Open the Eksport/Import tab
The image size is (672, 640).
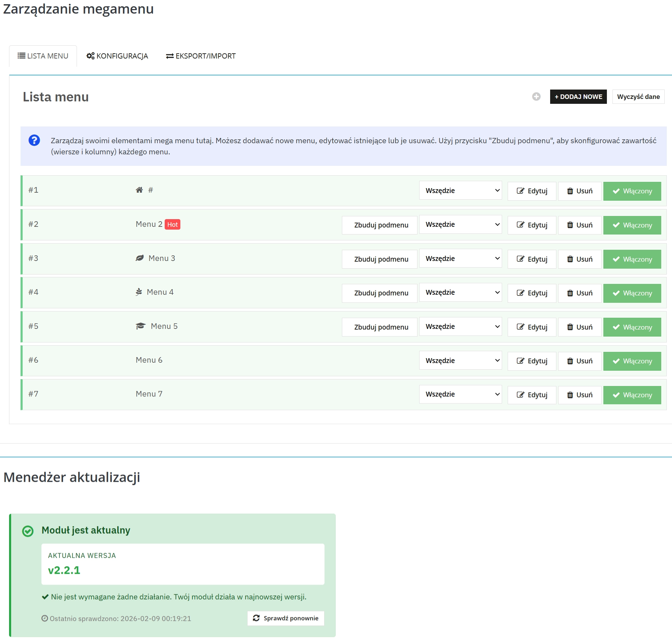point(201,56)
